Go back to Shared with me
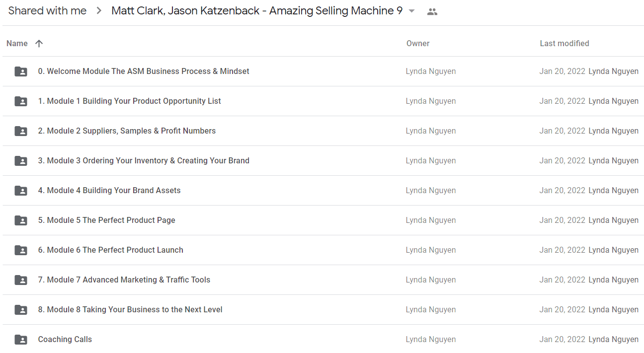This screenshot has width=644, height=353. (47, 11)
